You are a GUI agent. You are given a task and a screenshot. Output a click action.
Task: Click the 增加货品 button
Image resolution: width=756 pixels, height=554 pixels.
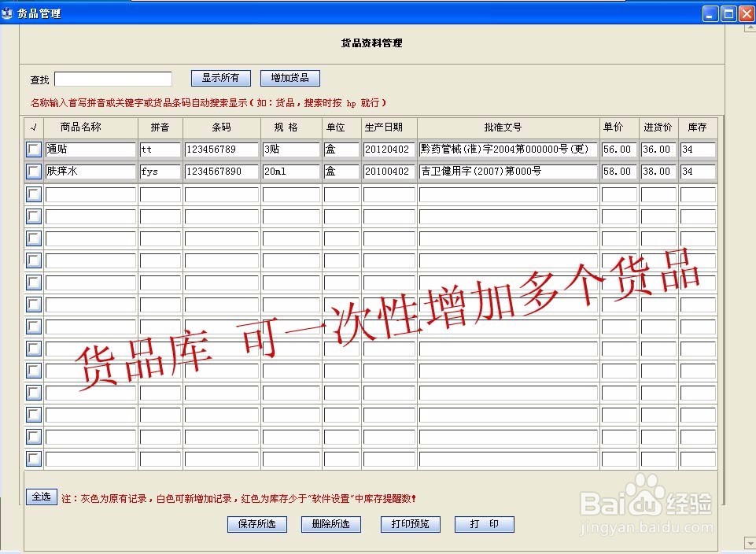[x=289, y=78]
